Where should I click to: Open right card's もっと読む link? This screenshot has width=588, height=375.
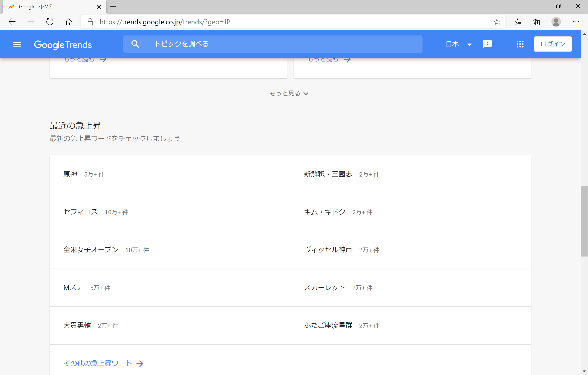[x=329, y=59]
